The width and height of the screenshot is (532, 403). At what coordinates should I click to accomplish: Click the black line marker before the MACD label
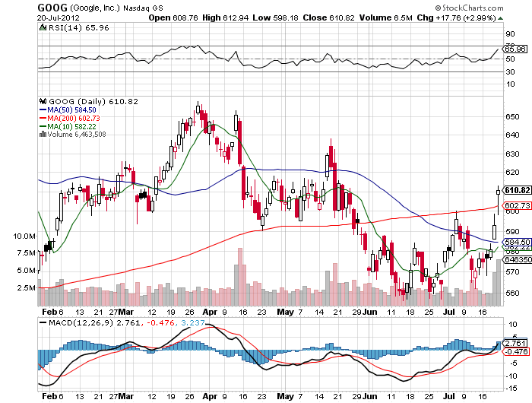[43, 322]
